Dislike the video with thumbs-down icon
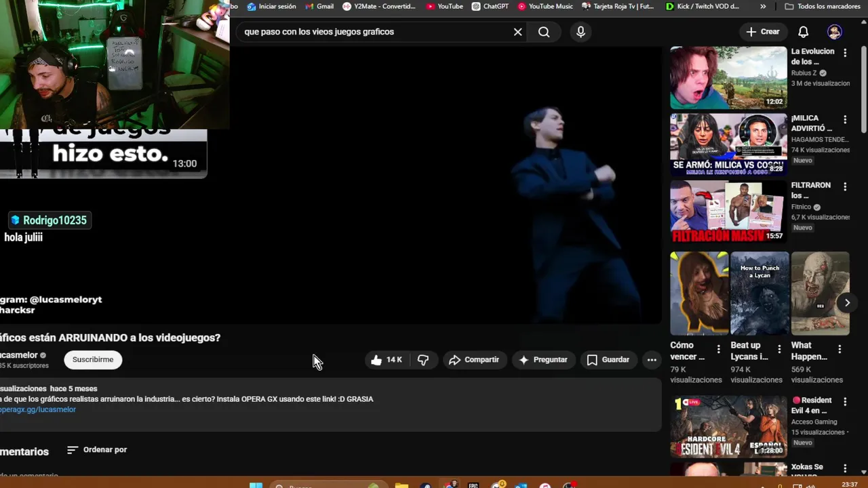The height and width of the screenshot is (488, 868). [x=423, y=360]
